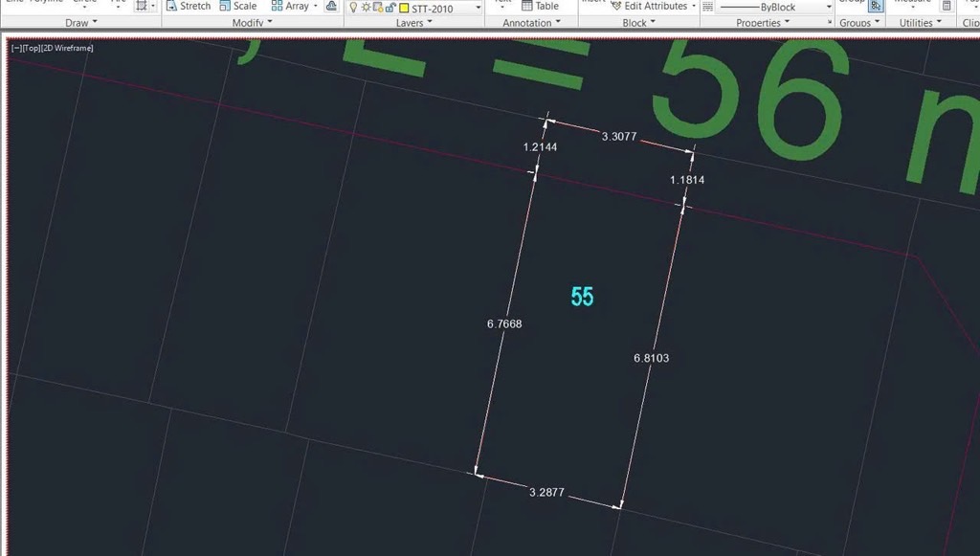This screenshot has height=556, width=980.
Task: Select the Array tool
Action: (x=290, y=6)
